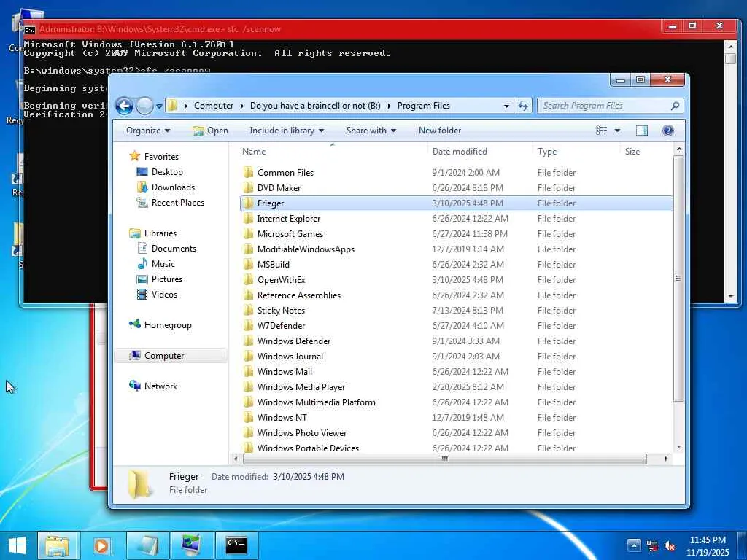Select the Common Files folder icon
Viewport: 747px width, 560px height.
click(248, 172)
